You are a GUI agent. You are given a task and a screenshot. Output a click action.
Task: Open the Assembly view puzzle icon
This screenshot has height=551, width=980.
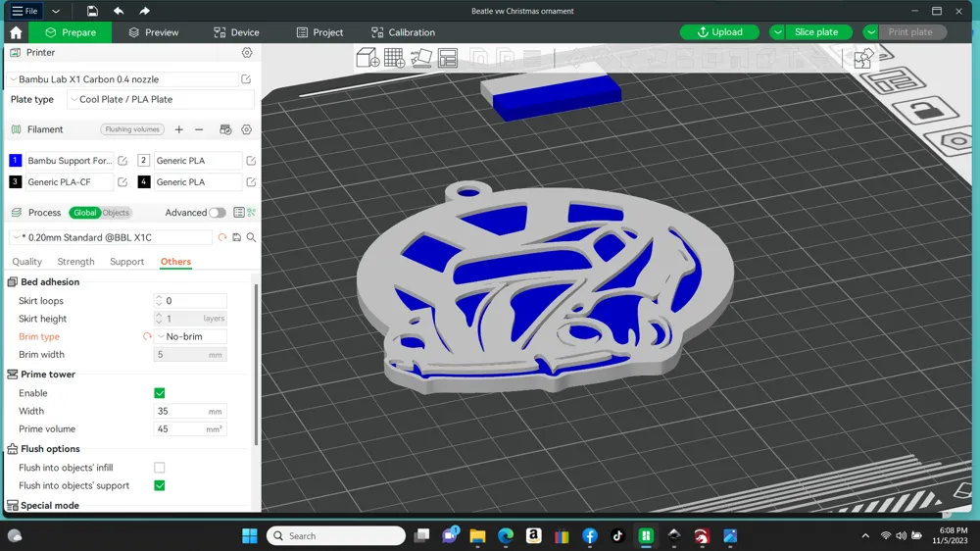(863, 58)
